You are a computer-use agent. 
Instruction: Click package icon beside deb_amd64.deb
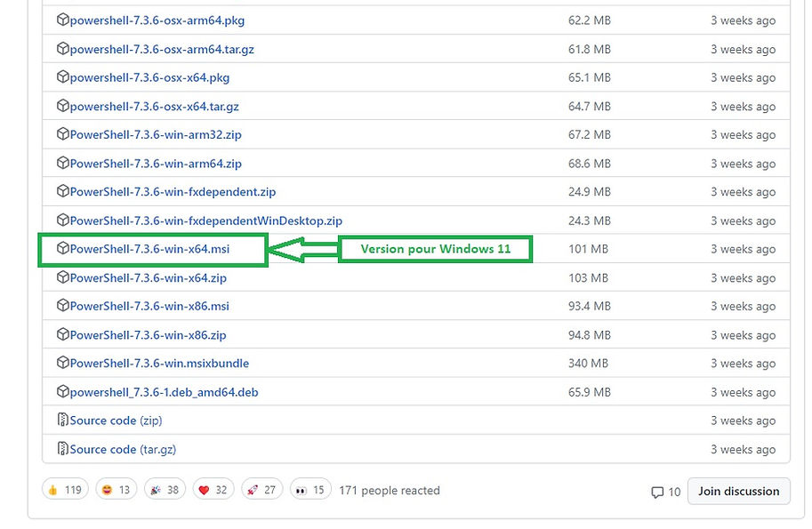[x=62, y=392]
